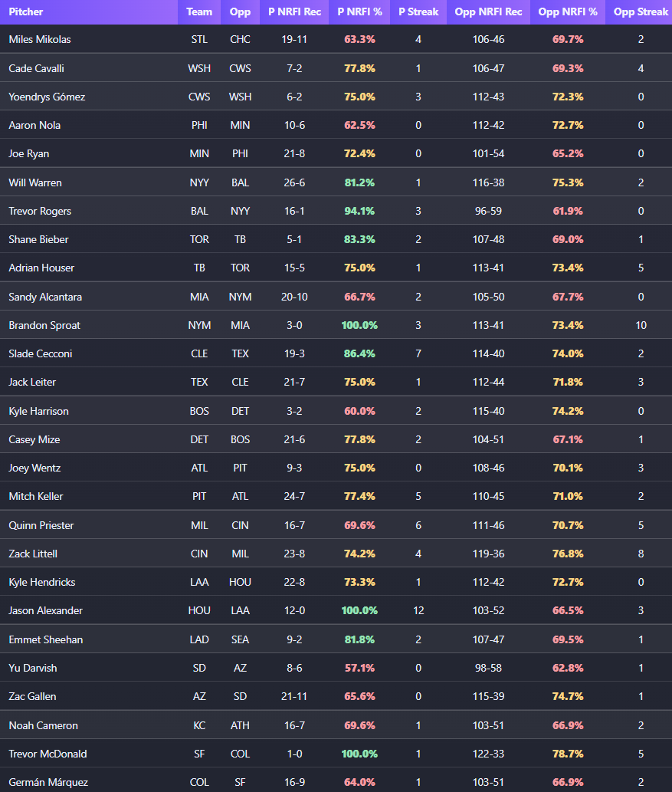This screenshot has width=672, height=792.
Task: Click pitcher Emmet Sheehan
Action: point(45,639)
